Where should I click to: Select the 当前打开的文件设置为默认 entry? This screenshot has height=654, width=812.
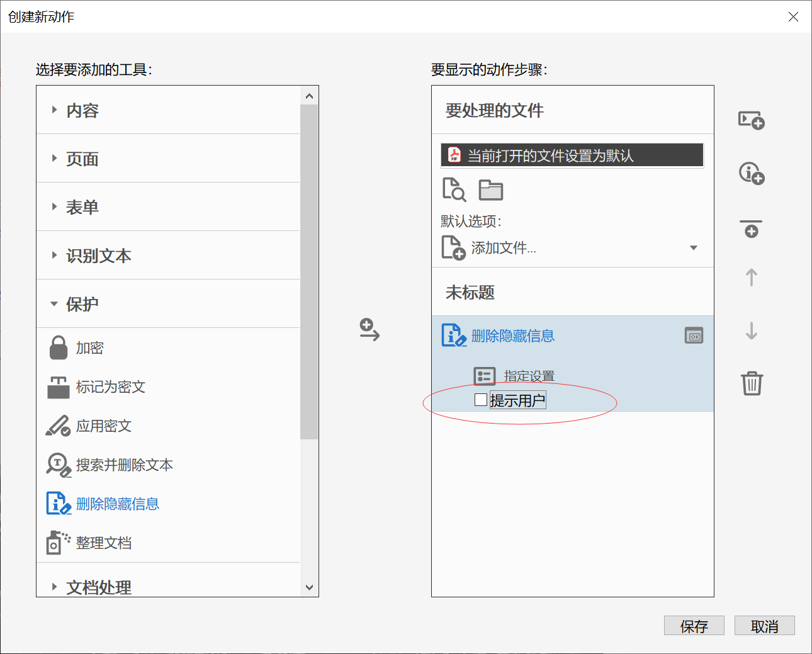[572, 155]
